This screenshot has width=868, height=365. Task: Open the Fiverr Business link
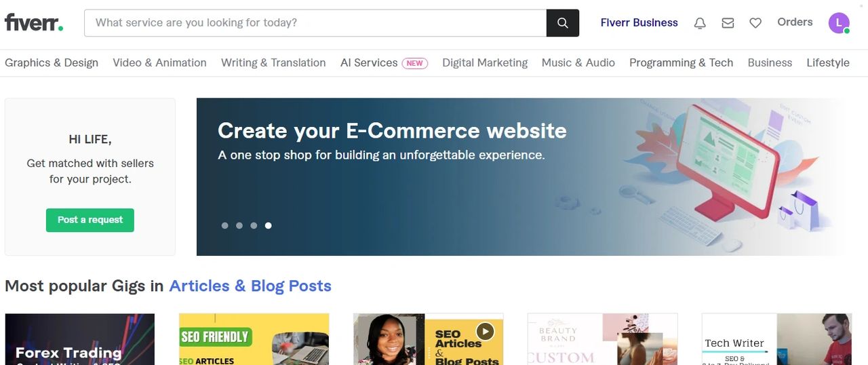[639, 22]
